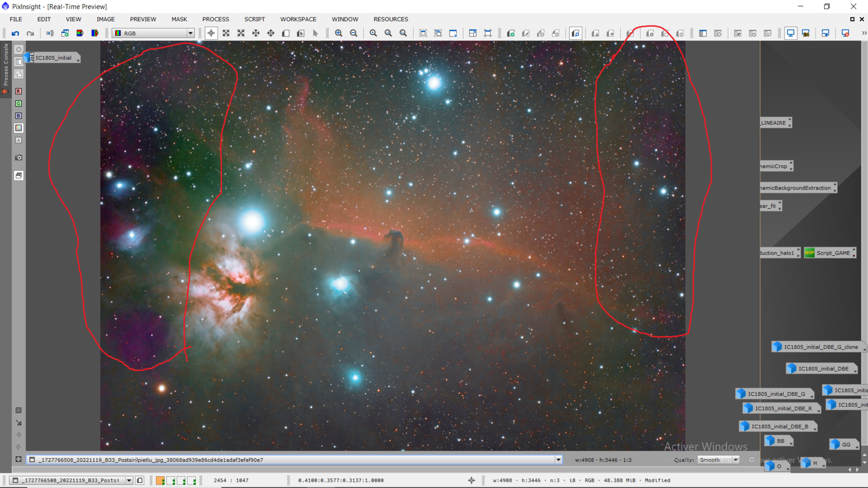Click the Zoom Out magnifier icon
Image resolution: width=868 pixels, height=488 pixels.
(x=354, y=34)
